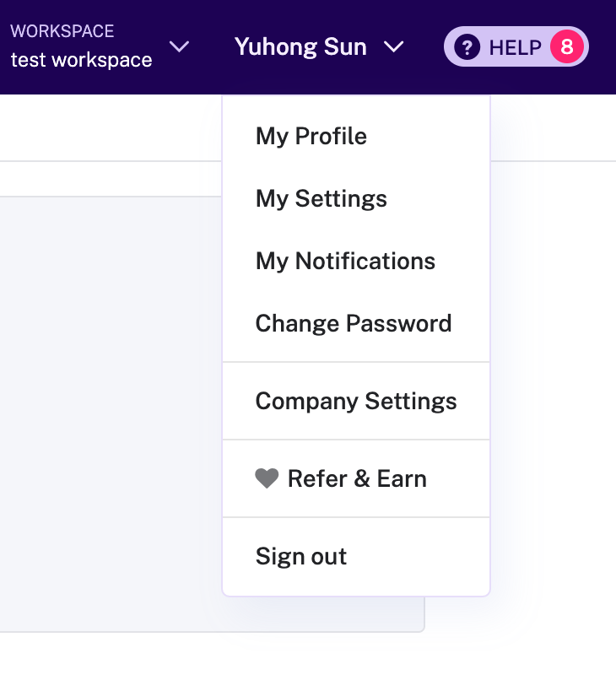Image resolution: width=616 pixels, height=675 pixels.
Task: Click the dark purple header right of HELP
Action: (602, 47)
